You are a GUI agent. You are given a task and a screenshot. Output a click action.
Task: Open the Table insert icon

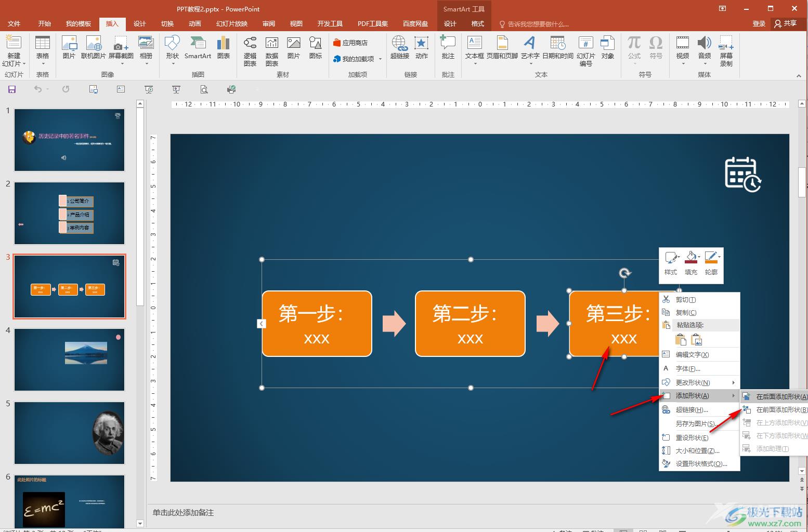tap(43, 51)
